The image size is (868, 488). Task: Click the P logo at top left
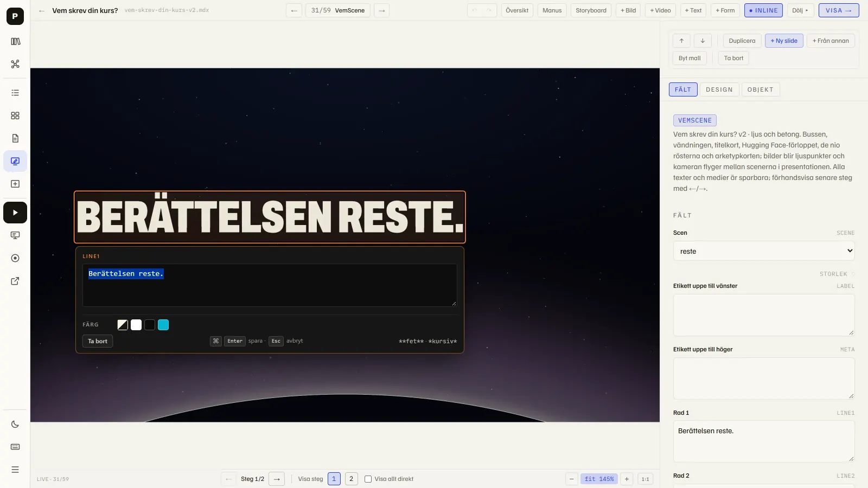click(15, 16)
